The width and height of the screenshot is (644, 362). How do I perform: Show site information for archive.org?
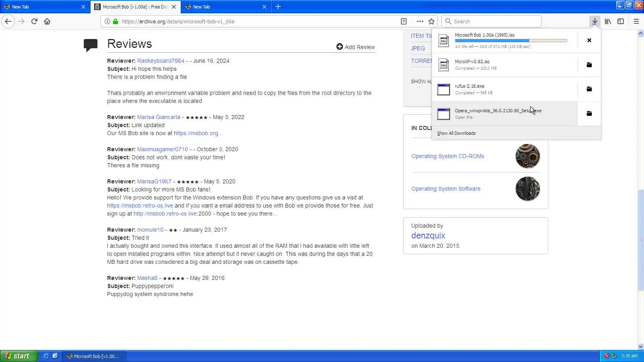107,21
